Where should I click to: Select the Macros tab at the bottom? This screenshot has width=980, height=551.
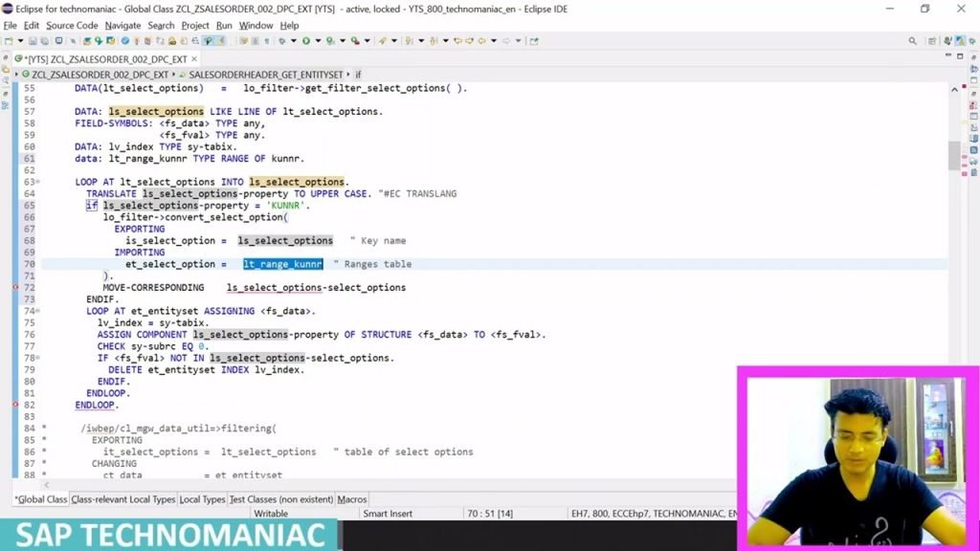[352, 498]
